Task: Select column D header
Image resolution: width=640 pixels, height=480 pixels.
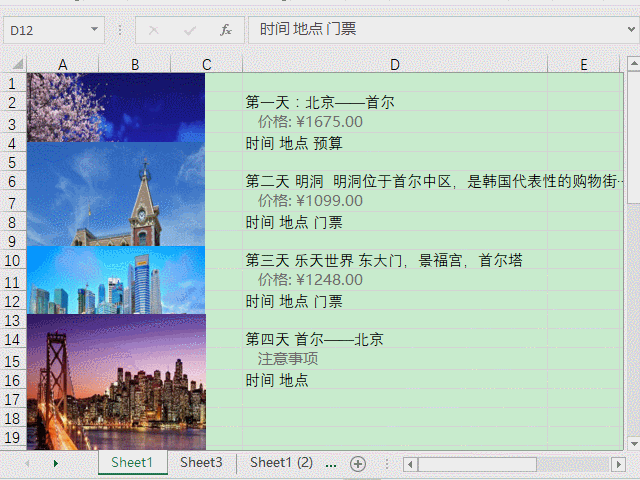Action: [x=395, y=64]
